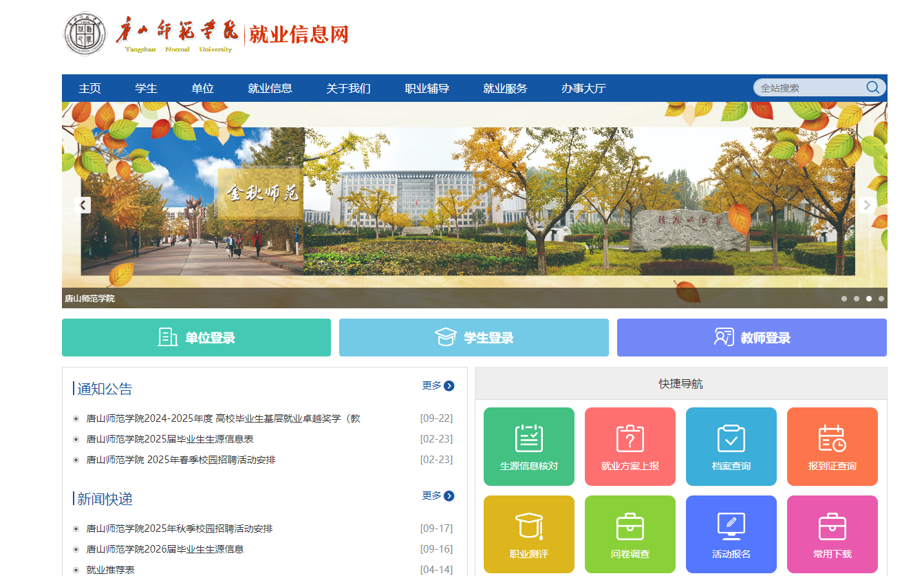Open 档案查询 tile icon
Screen dimensions: 924x576
(731, 446)
